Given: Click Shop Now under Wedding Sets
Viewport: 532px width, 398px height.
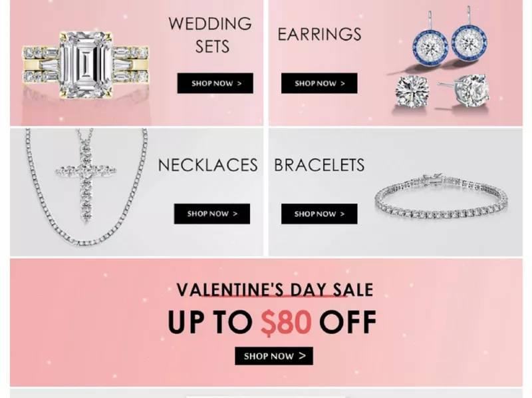Looking at the screenshot, I should [x=215, y=83].
